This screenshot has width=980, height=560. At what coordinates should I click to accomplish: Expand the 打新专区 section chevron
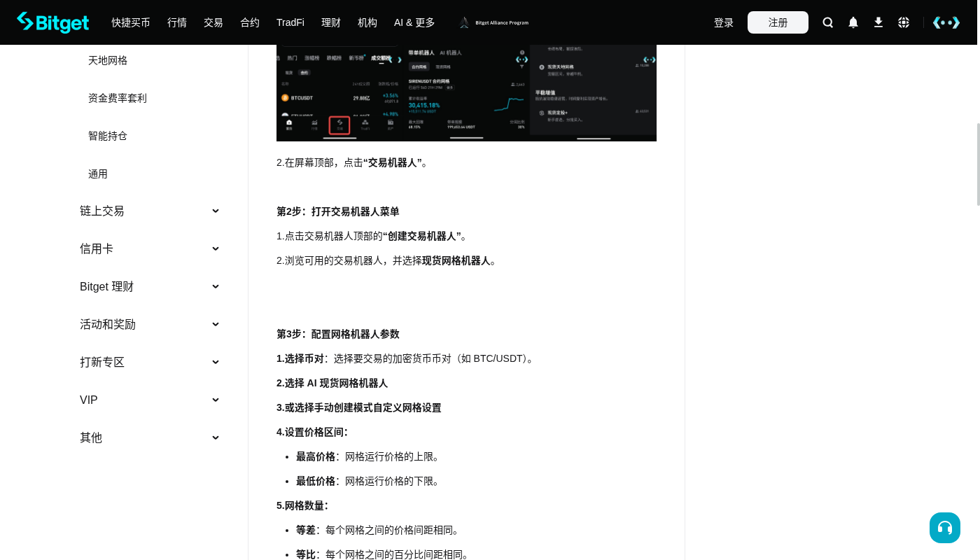click(216, 362)
